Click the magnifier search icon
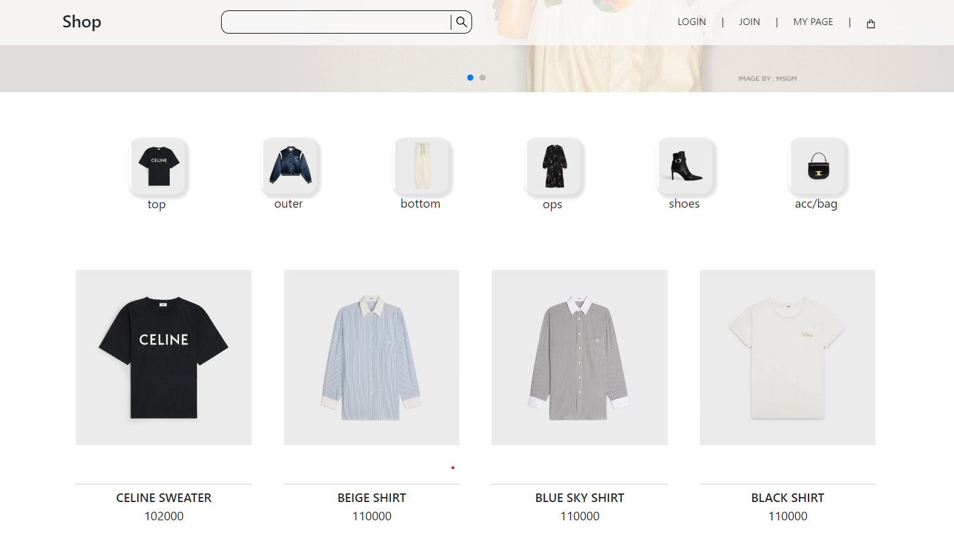This screenshot has height=560, width=954. [x=461, y=21]
